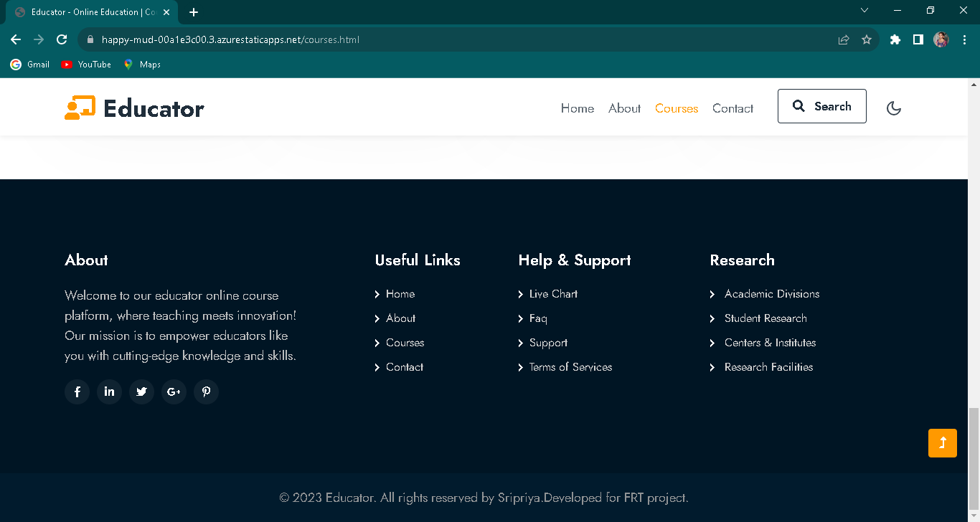Open Pinterest from the footer social icons
Image resolution: width=980 pixels, height=522 pixels.
coord(206,391)
